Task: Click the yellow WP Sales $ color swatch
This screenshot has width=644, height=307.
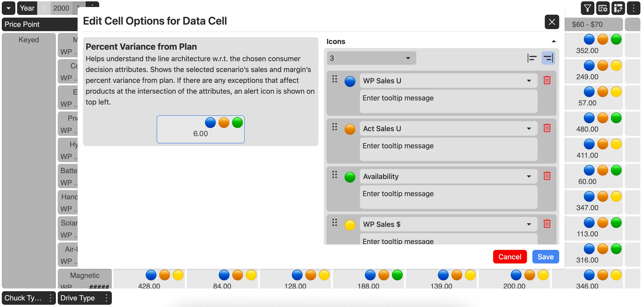Action: coord(350,225)
